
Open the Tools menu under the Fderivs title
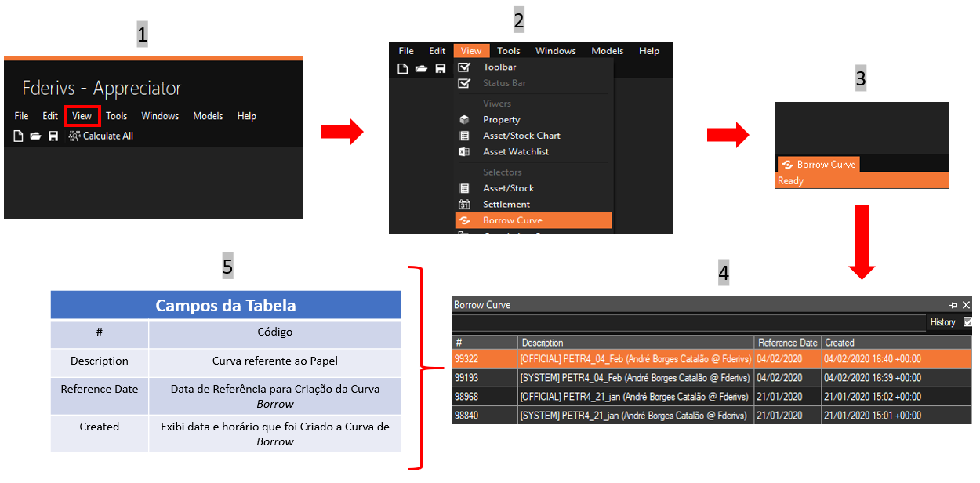click(x=116, y=116)
